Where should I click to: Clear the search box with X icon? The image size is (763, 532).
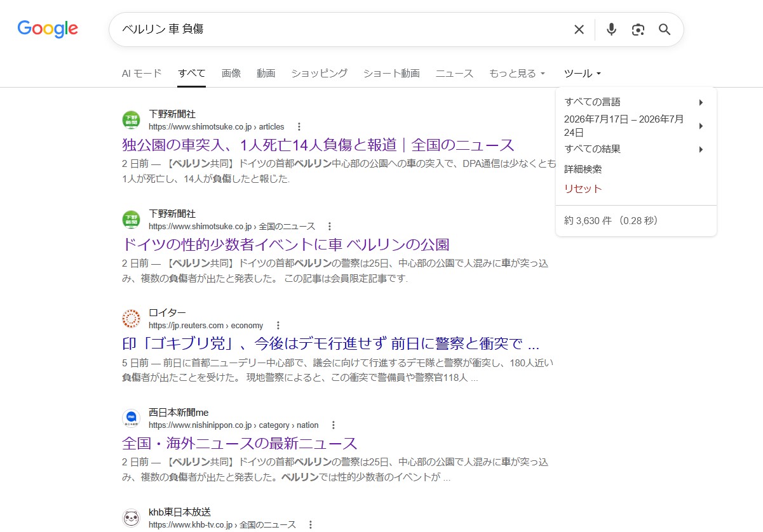pos(579,29)
